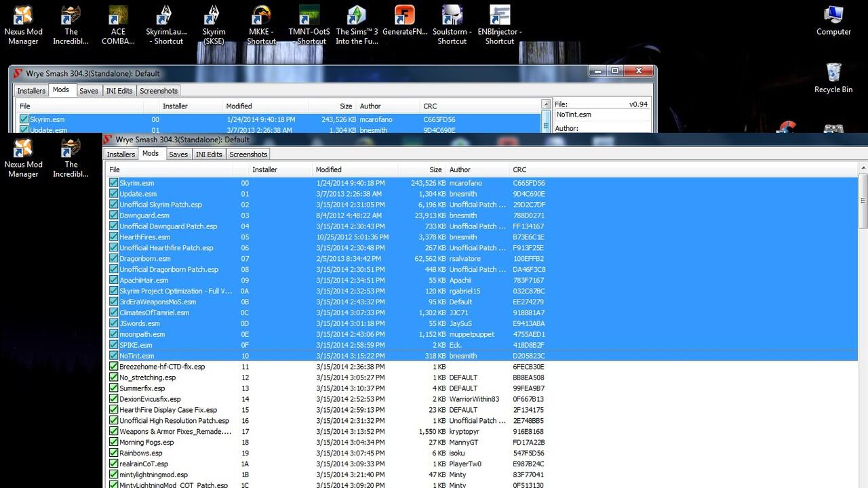This screenshot has height=488, width=868.
Task: Open The Sims 3 Into the Future icon
Action: [x=357, y=24]
